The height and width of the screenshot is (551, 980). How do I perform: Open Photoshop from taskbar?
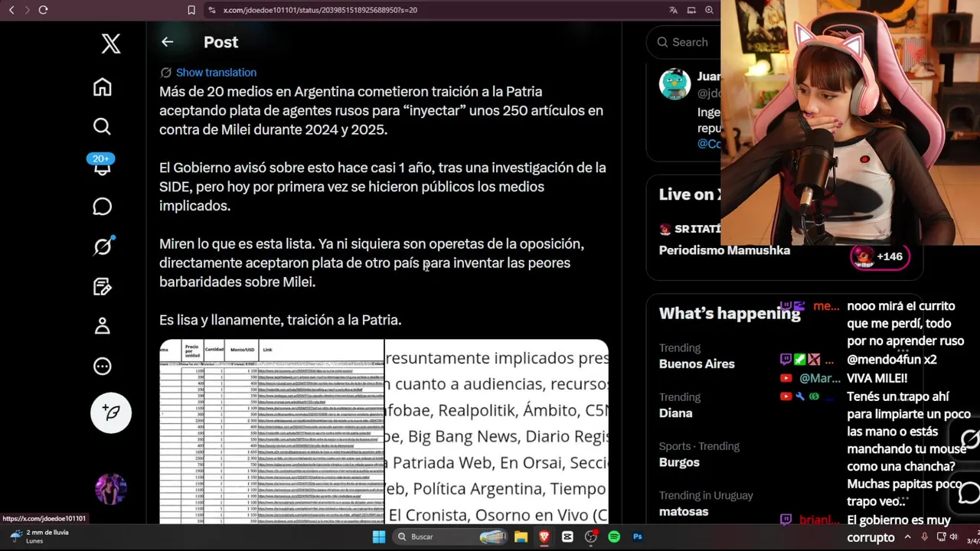(x=637, y=536)
